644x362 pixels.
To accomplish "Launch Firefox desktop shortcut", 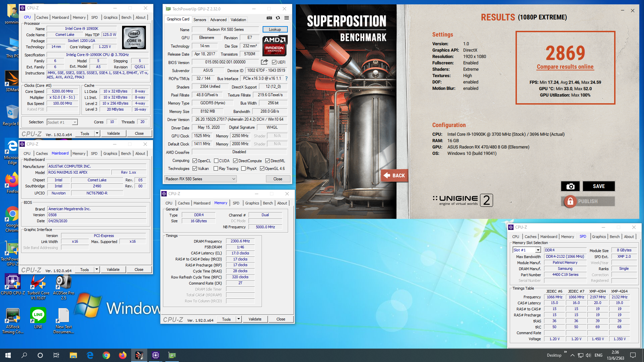I will coord(12,183).
